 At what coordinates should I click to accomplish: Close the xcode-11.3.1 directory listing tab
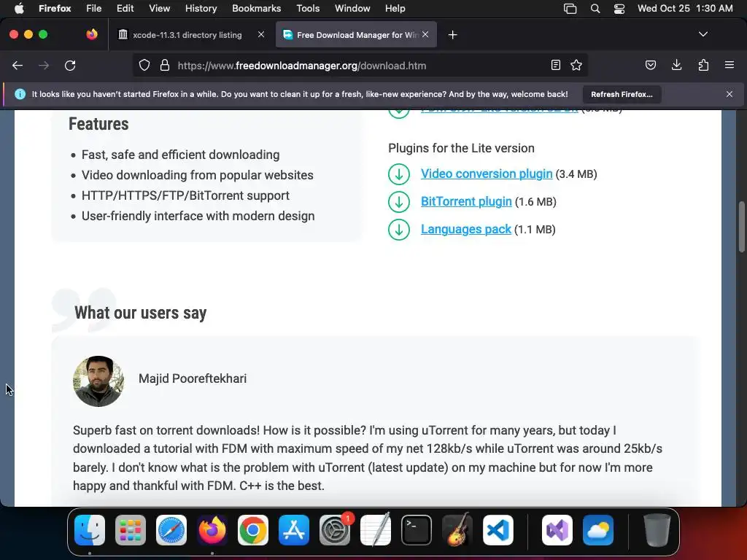261,34
